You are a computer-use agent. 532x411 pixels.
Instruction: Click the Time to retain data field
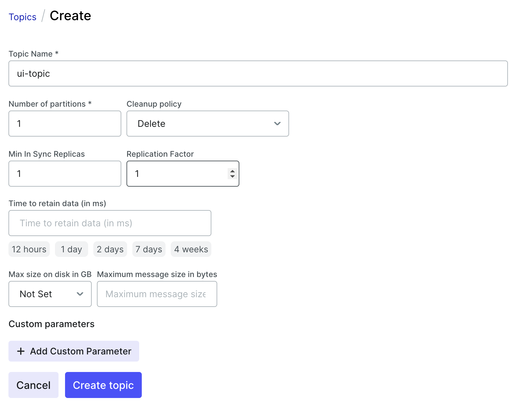110,223
